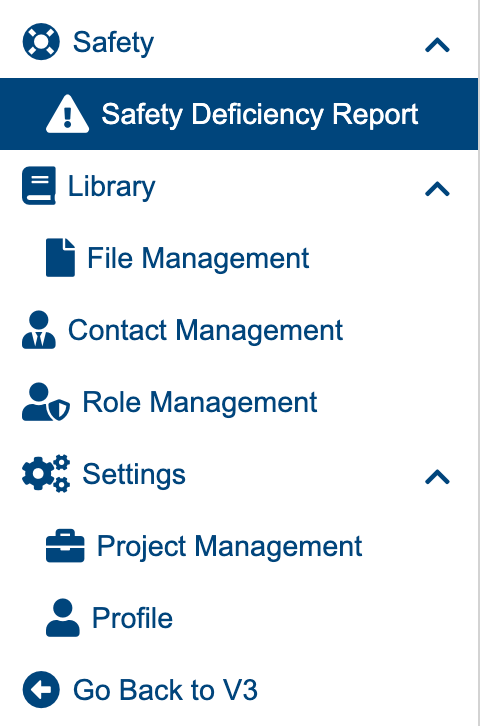This screenshot has height=726, width=480.
Task: Go to Profile text link
Action: pos(132,618)
